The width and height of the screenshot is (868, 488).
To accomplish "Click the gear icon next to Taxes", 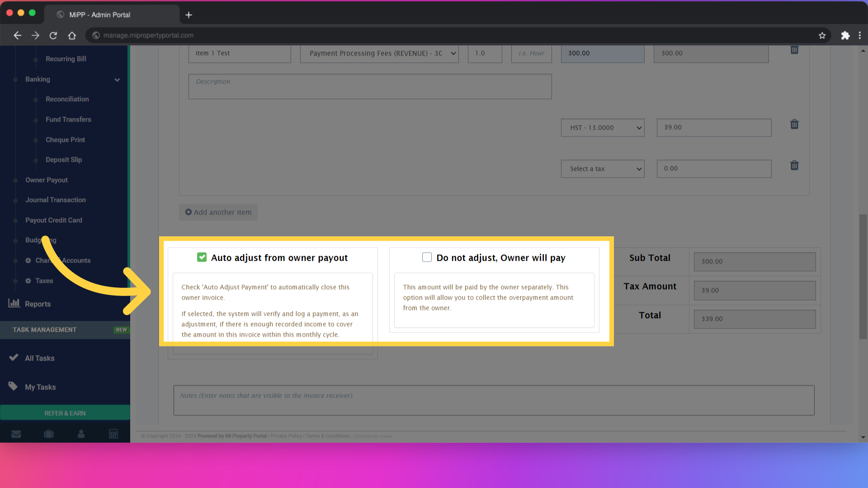I will (28, 281).
